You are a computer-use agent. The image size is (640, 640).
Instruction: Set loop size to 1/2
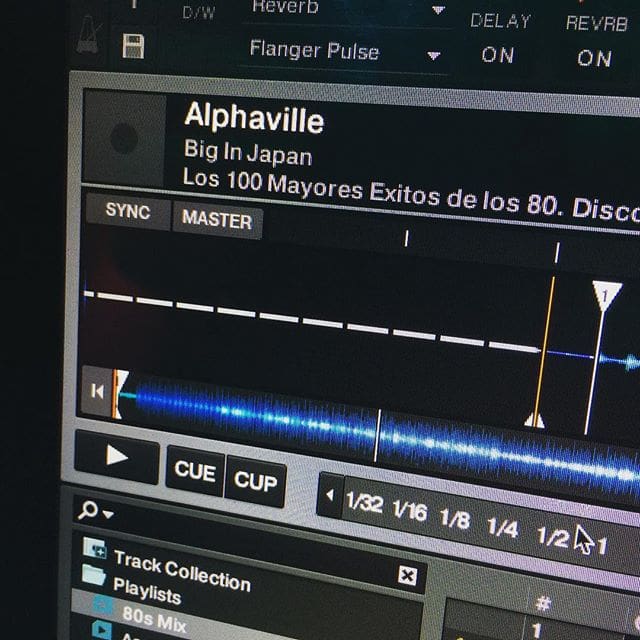point(553,536)
